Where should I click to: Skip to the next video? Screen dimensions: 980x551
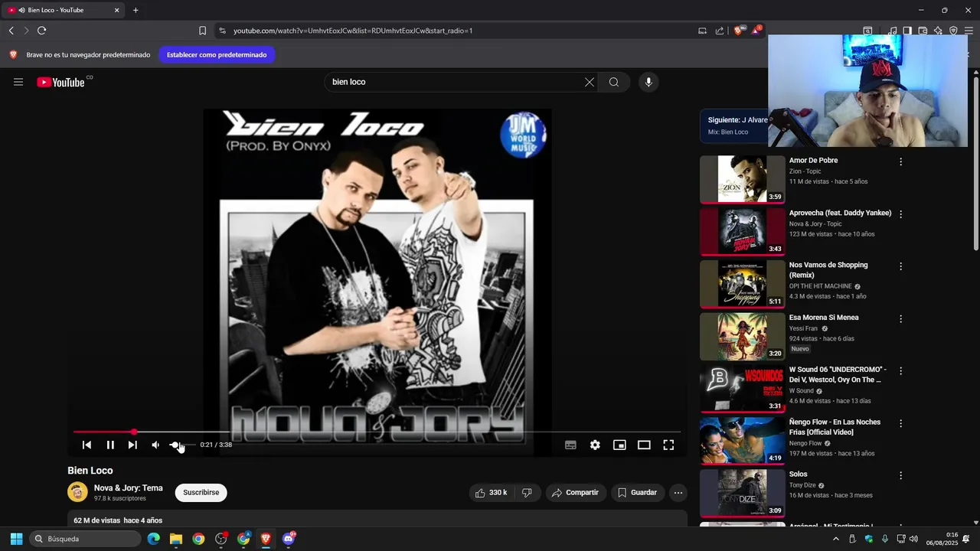tap(132, 445)
